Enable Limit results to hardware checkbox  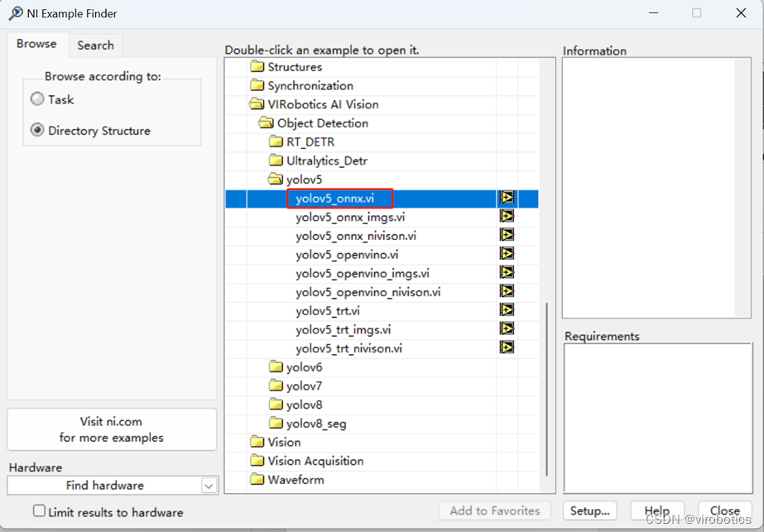click(x=39, y=510)
